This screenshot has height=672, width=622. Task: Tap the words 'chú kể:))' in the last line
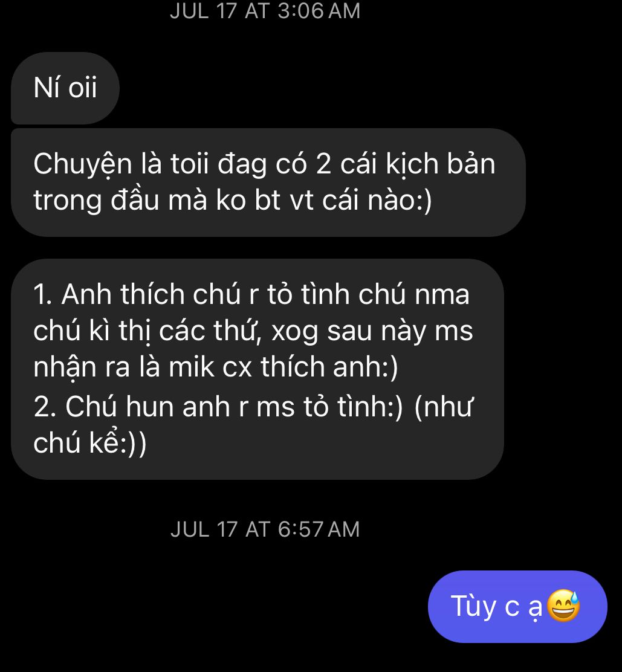(90, 443)
